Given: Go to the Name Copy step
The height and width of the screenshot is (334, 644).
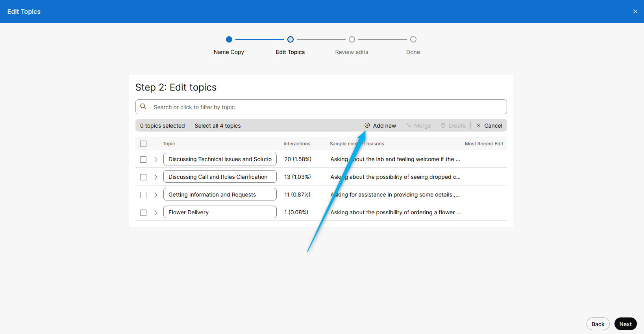Looking at the screenshot, I should tap(229, 39).
